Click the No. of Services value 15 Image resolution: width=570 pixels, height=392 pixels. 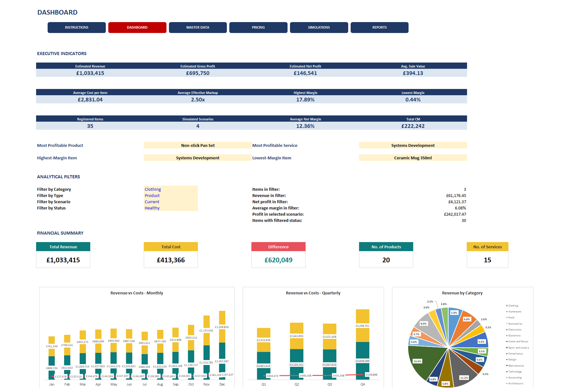click(488, 260)
